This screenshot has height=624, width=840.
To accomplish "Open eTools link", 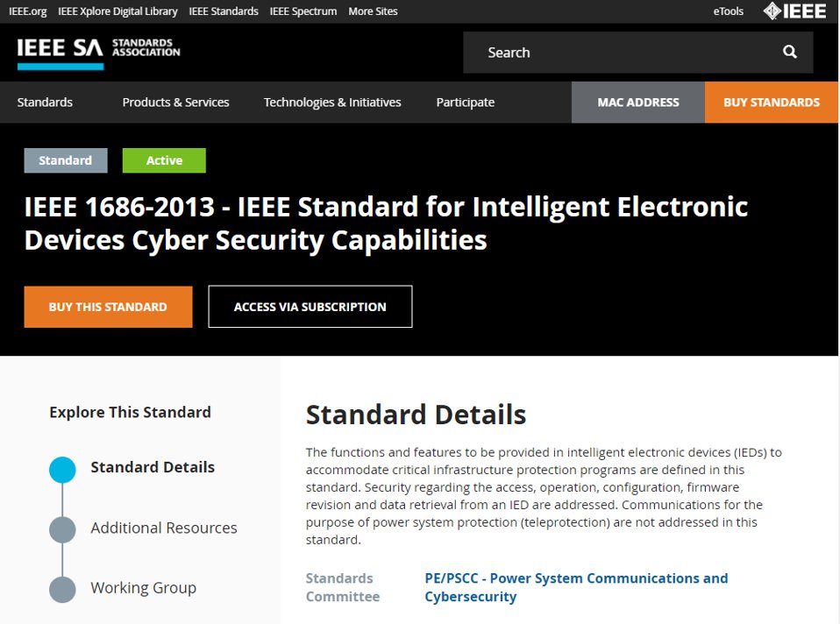I will coord(728,11).
